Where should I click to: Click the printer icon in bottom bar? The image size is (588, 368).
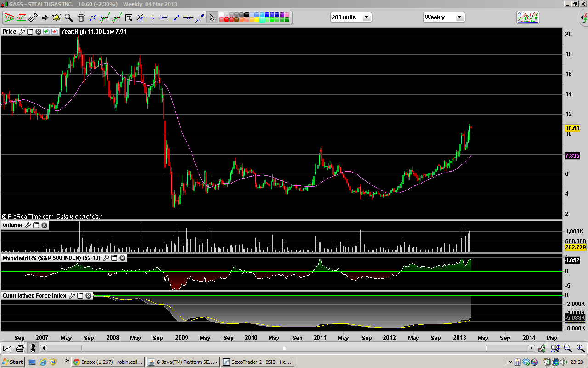[20, 348]
